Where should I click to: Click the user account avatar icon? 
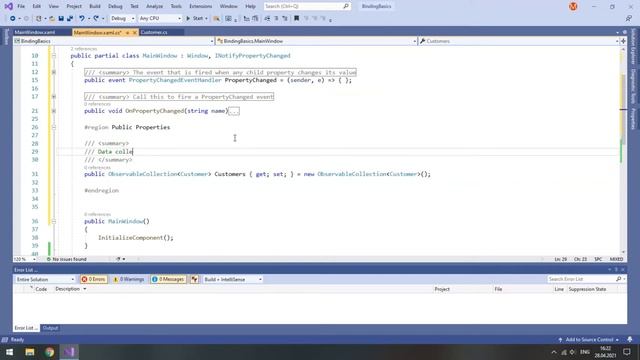coord(573,6)
